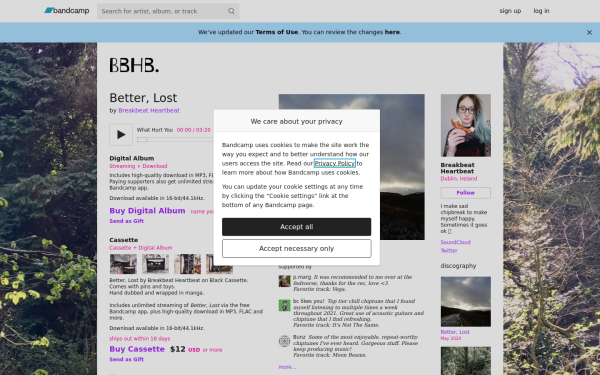
Task: Click the Bandcamp logo
Action: click(67, 11)
